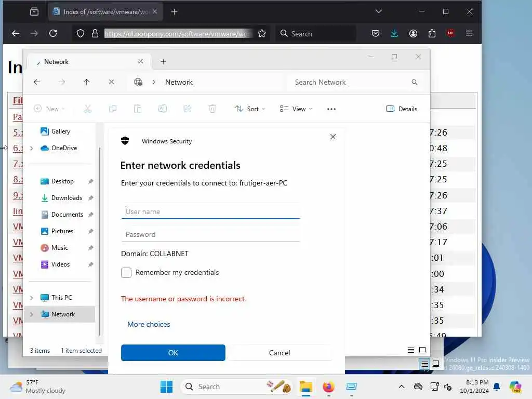Open Downloads quick access folder

click(66, 198)
